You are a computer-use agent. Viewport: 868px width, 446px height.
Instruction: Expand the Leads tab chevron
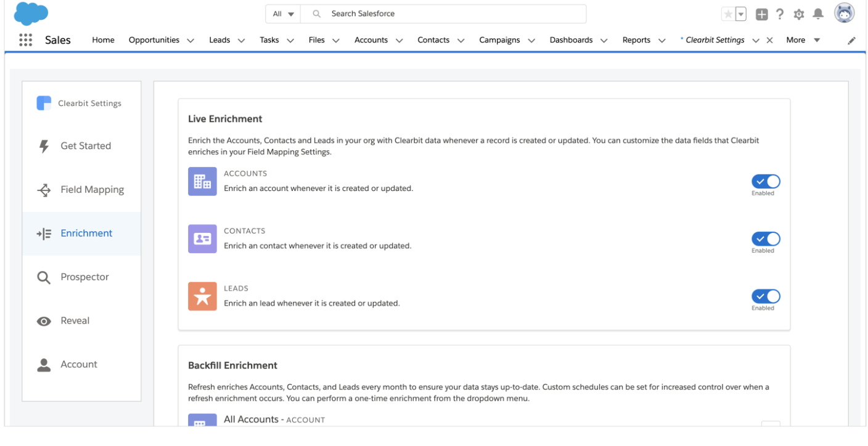[x=241, y=41]
